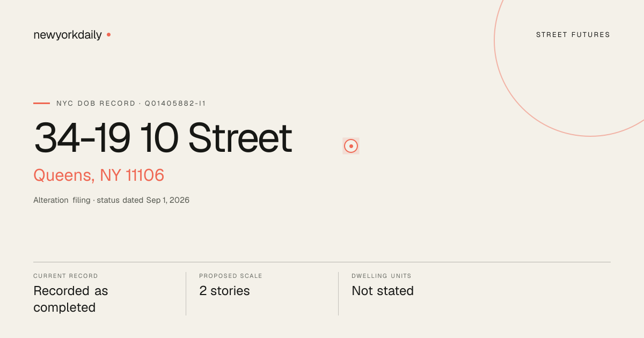The image size is (644, 338).
Task: Click the horizontal divider above the stats
Action: [322, 262]
